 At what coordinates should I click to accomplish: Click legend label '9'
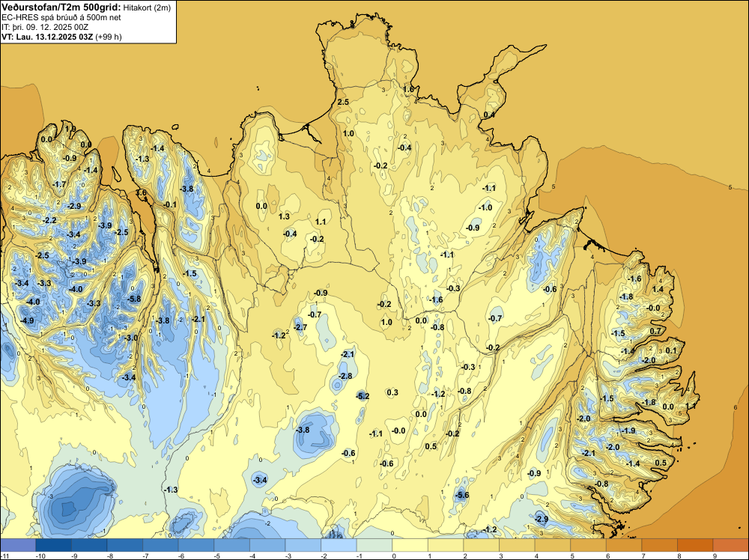coord(715,556)
